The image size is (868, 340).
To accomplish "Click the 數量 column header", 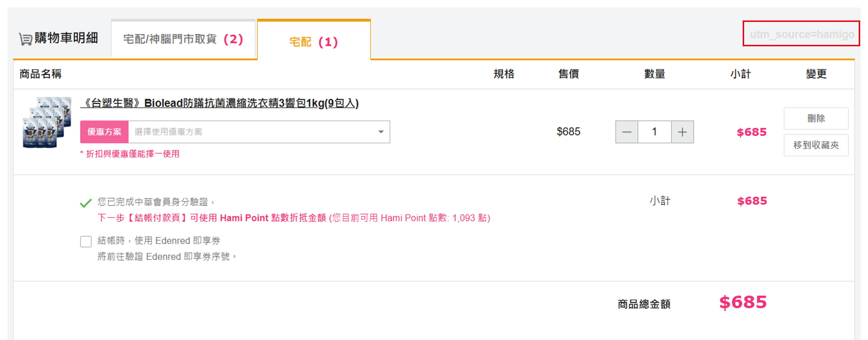I will (654, 74).
